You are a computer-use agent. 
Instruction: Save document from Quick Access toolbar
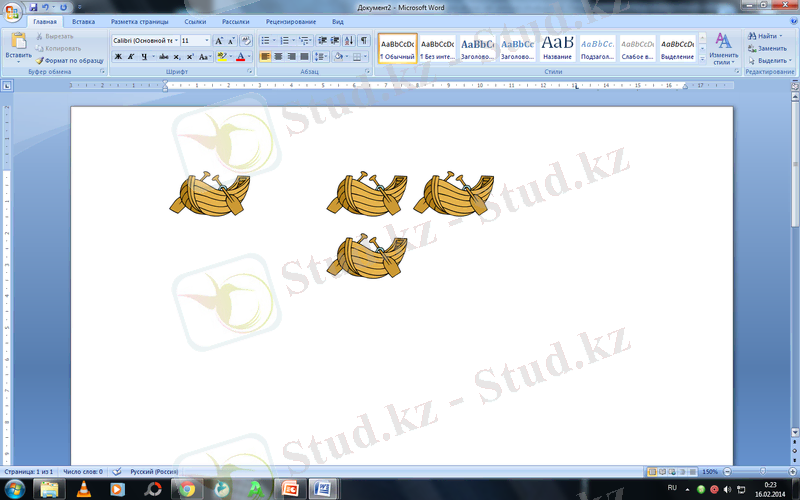(x=33, y=7)
